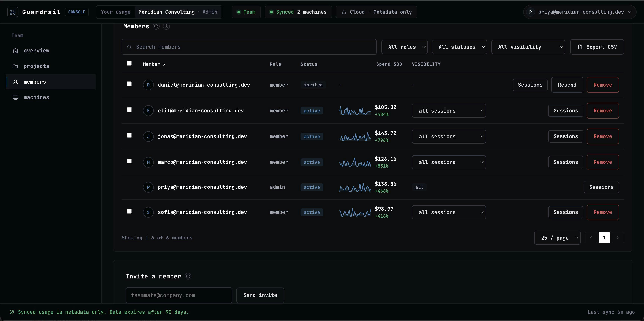Image resolution: width=644 pixels, height=321 pixels.
Task: Select the Meridian Consulting Admin tab
Action: 178,12
